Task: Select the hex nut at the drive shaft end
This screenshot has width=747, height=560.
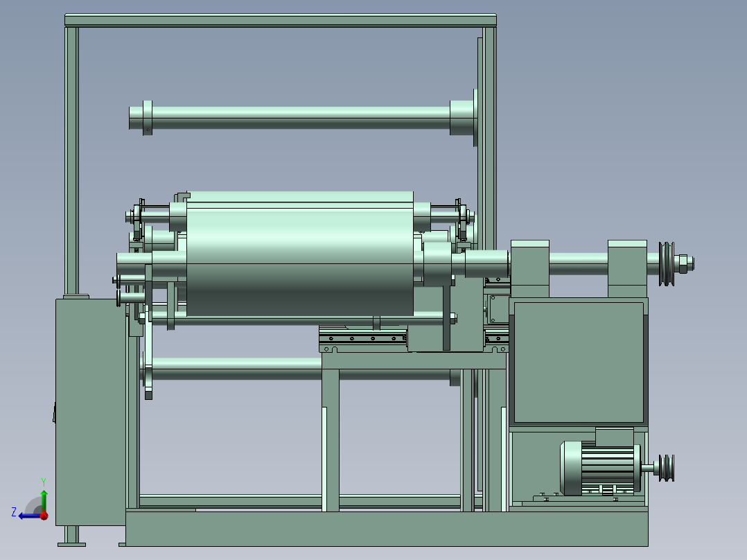Action: pos(683,264)
